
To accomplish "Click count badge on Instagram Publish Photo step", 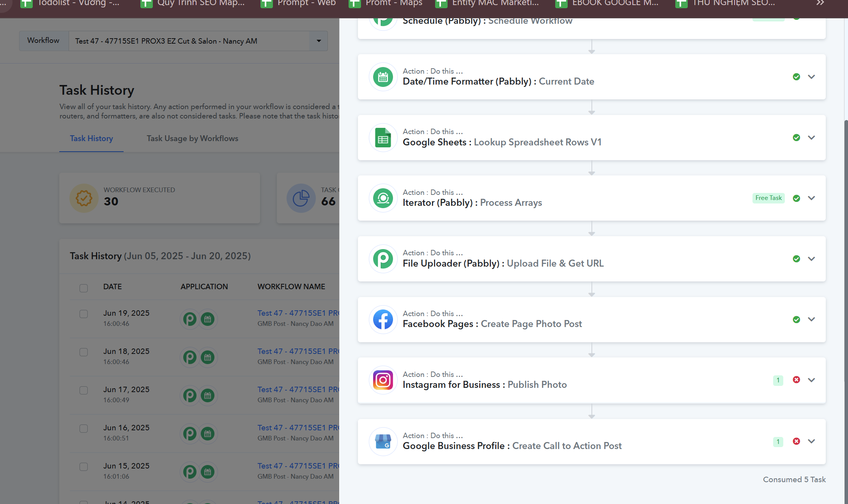I will pos(778,380).
